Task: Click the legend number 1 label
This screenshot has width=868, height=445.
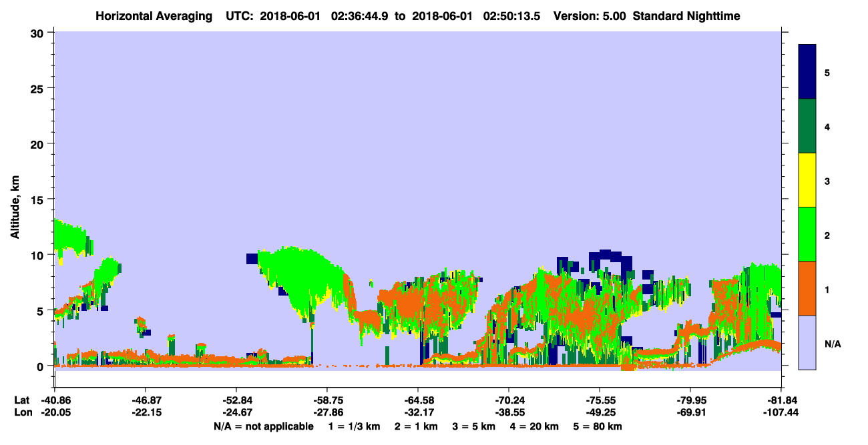Action: point(827,289)
